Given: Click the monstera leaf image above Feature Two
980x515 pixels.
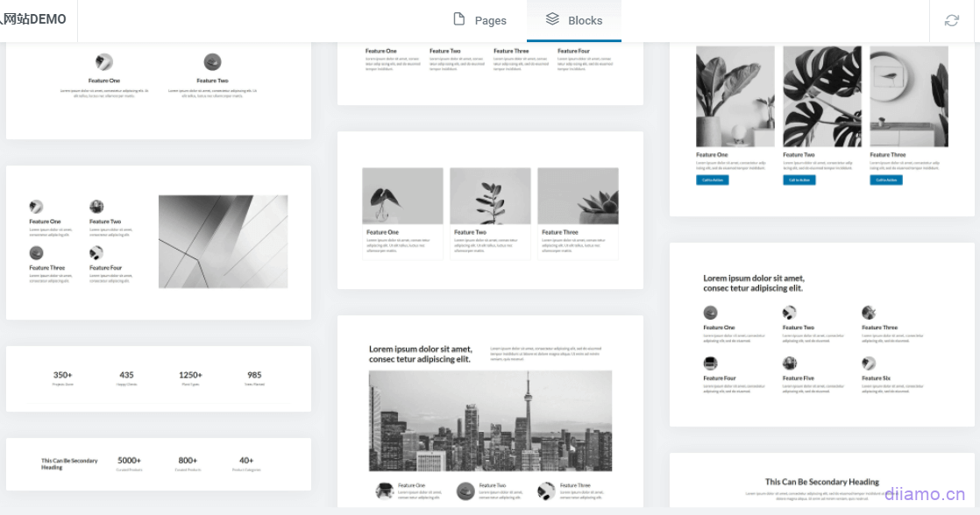Looking at the screenshot, I should tap(821, 96).
